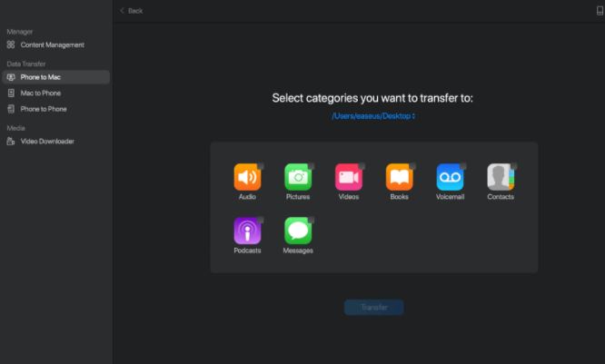
Task: Enable the checkbox on the Audio tile
Action: pyautogui.click(x=260, y=166)
